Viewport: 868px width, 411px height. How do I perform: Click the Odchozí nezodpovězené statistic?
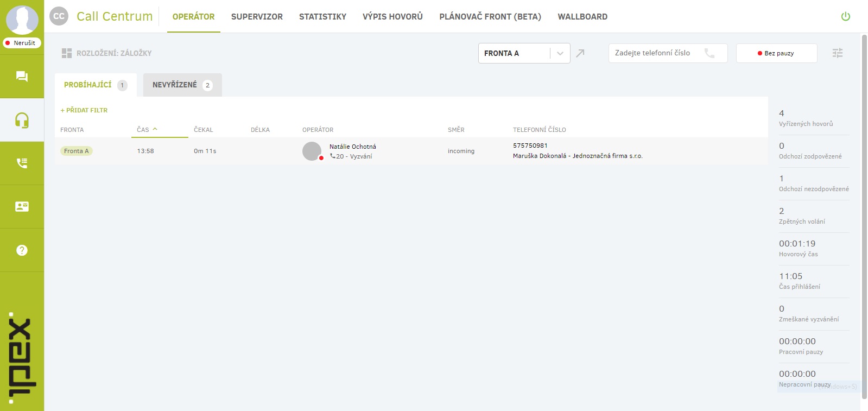click(x=814, y=184)
